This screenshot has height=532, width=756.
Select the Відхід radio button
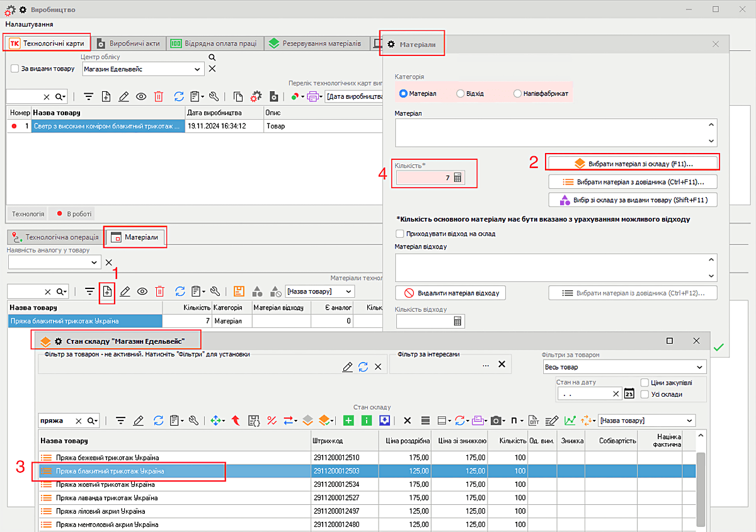[x=461, y=93]
